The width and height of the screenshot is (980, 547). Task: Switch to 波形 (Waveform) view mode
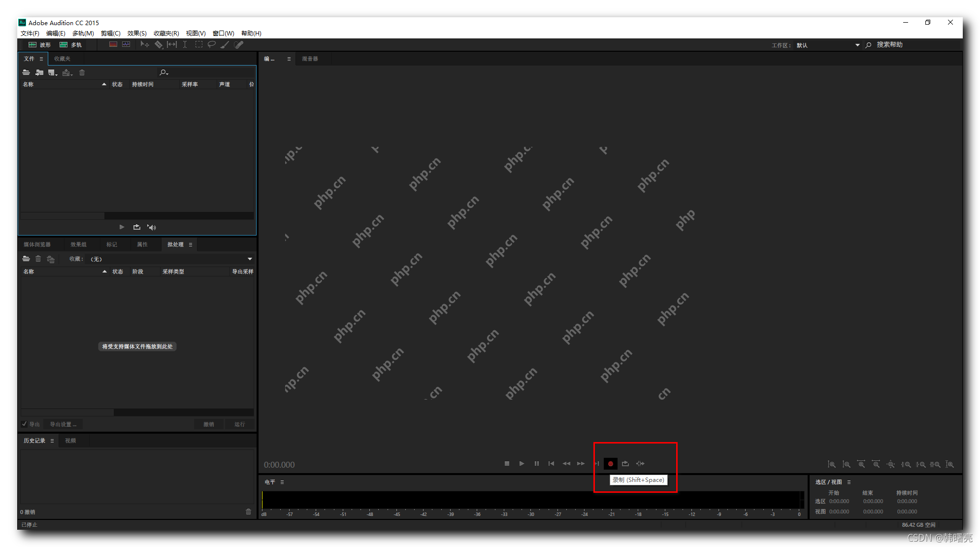coord(39,44)
